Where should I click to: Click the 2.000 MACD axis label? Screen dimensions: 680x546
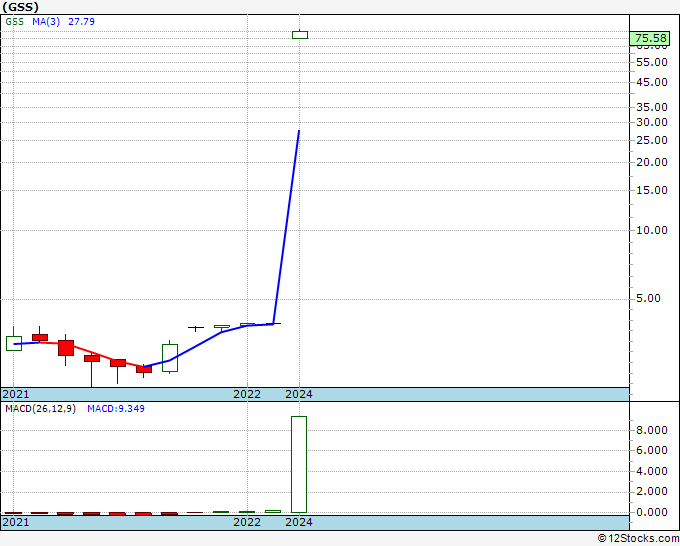point(652,491)
